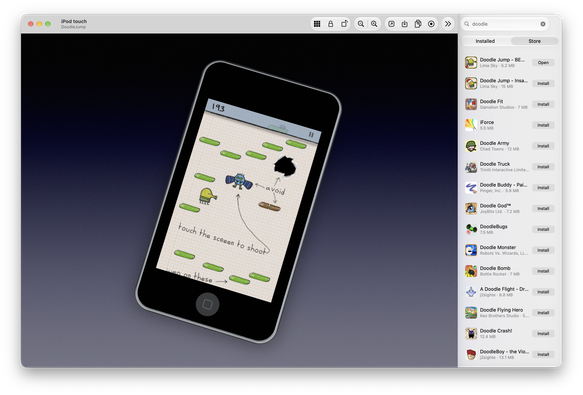Image resolution: width=583 pixels, height=395 pixels.
Task: Click the Doodle Army app icon
Action: point(471,146)
